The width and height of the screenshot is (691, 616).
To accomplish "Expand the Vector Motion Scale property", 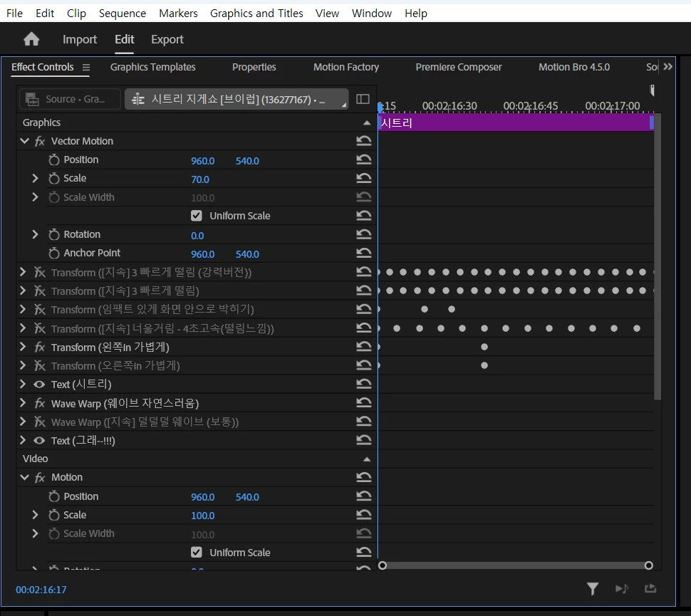I will (35, 178).
